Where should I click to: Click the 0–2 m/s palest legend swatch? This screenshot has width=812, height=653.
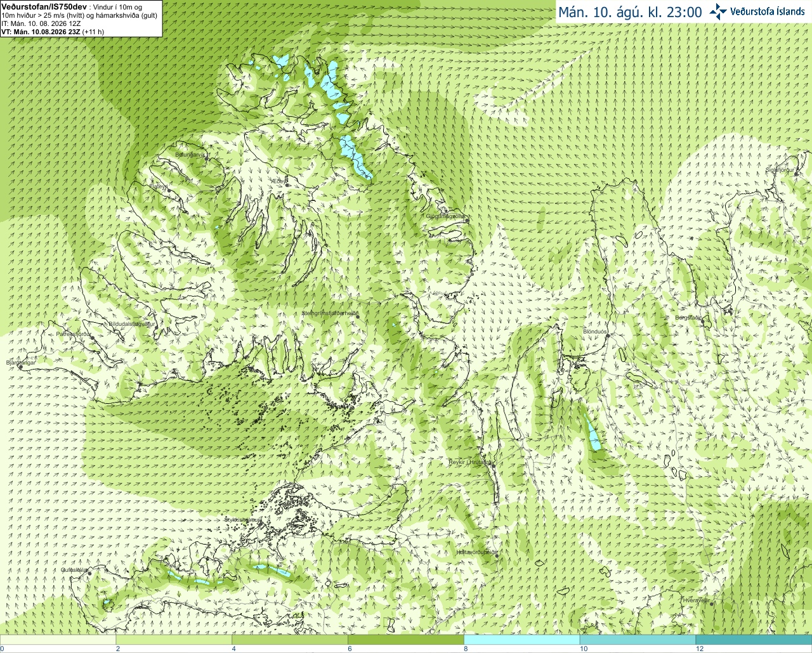(58, 640)
